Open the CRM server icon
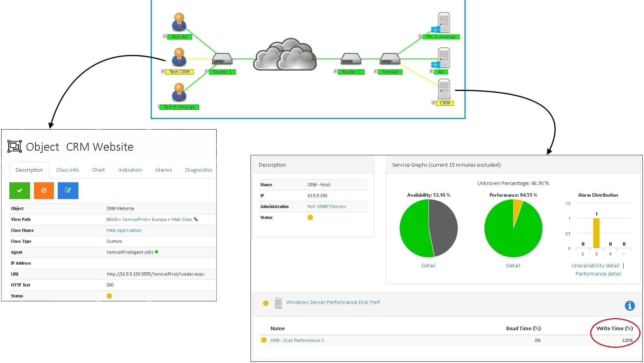The height and width of the screenshot is (363, 644). tap(444, 89)
